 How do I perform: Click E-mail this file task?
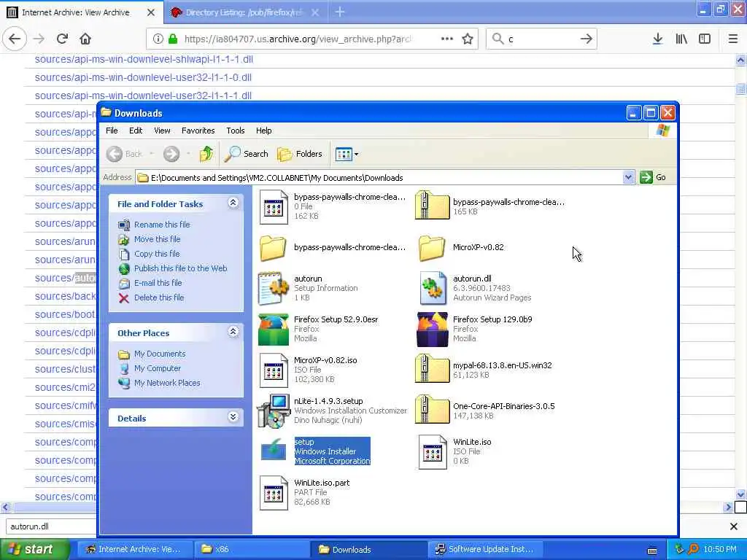158,283
